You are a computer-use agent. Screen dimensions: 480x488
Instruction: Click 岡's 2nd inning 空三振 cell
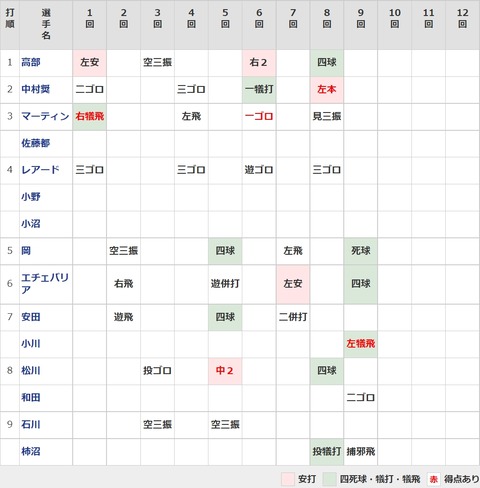point(124,251)
